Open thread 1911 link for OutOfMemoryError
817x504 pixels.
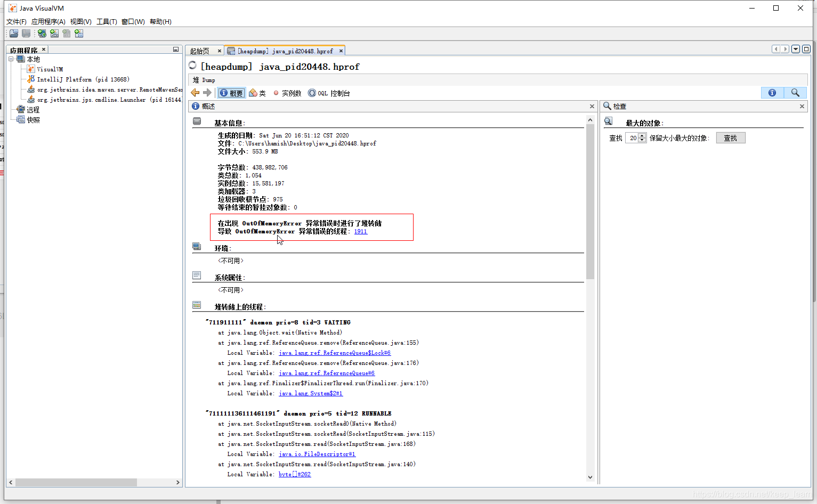pyautogui.click(x=361, y=231)
